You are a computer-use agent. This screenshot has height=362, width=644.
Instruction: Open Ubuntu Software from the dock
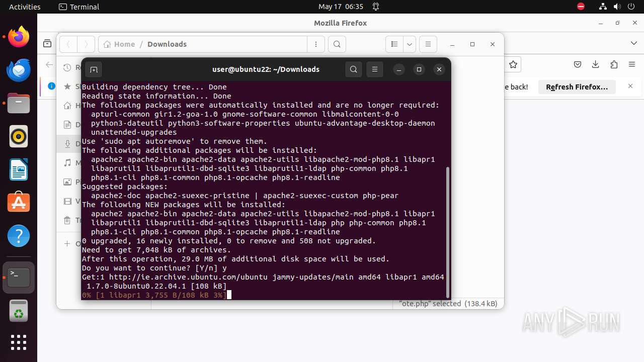tap(19, 203)
